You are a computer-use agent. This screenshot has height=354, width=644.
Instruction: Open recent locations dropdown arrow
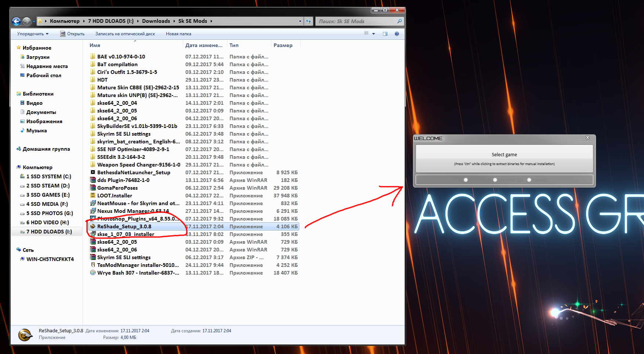[34, 21]
